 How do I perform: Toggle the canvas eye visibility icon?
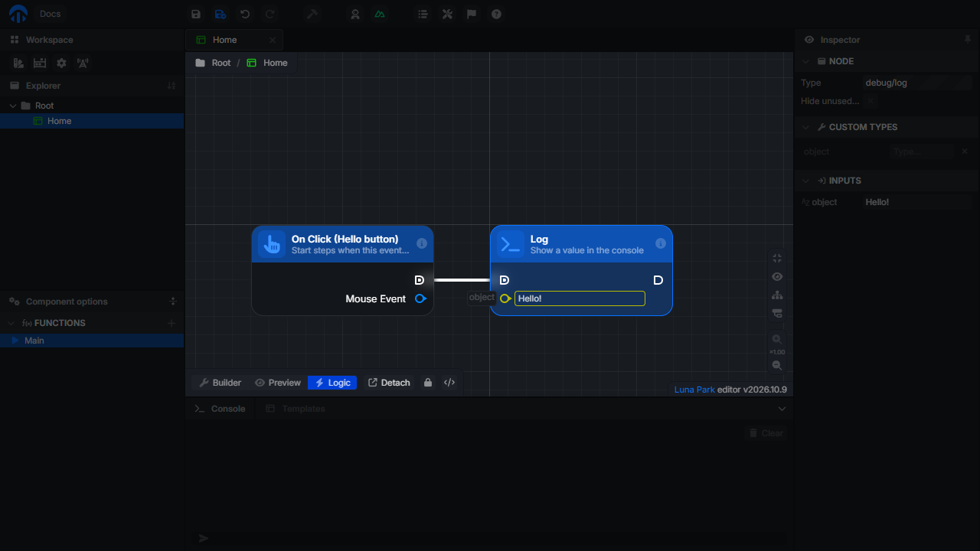pos(777,276)
